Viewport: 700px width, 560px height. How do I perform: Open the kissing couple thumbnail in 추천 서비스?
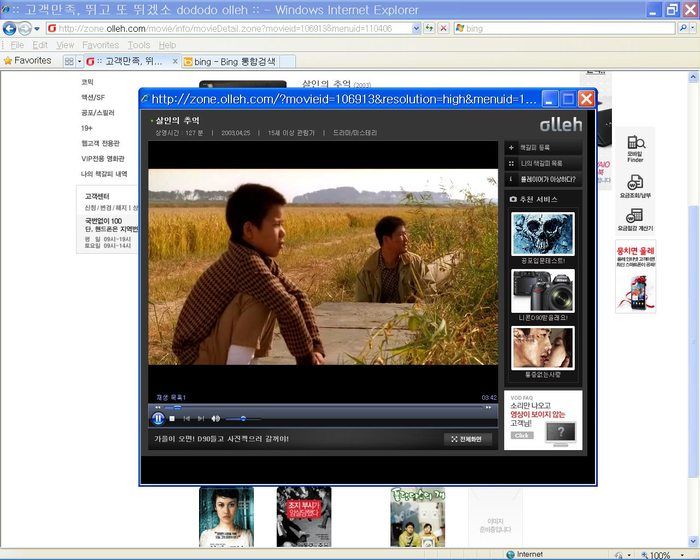tap(543, 348)
